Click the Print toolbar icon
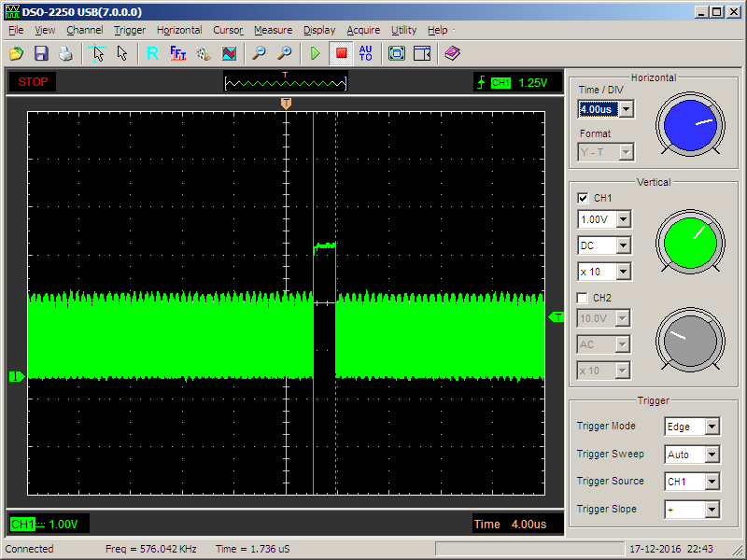 (x=65, y=53)
